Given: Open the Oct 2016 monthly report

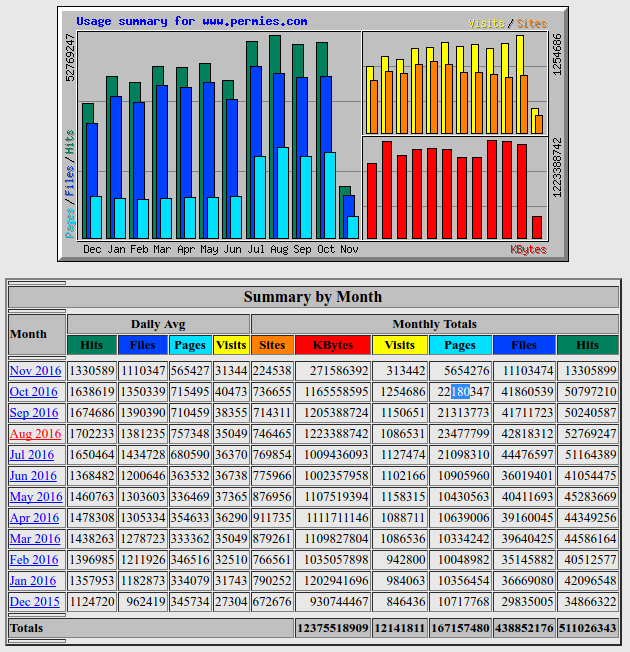Looking at the screenshot, I should 35,392.
